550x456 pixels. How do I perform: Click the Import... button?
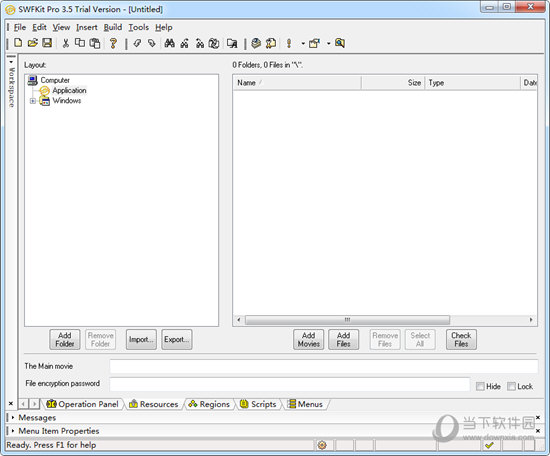(x=141, y=339)
